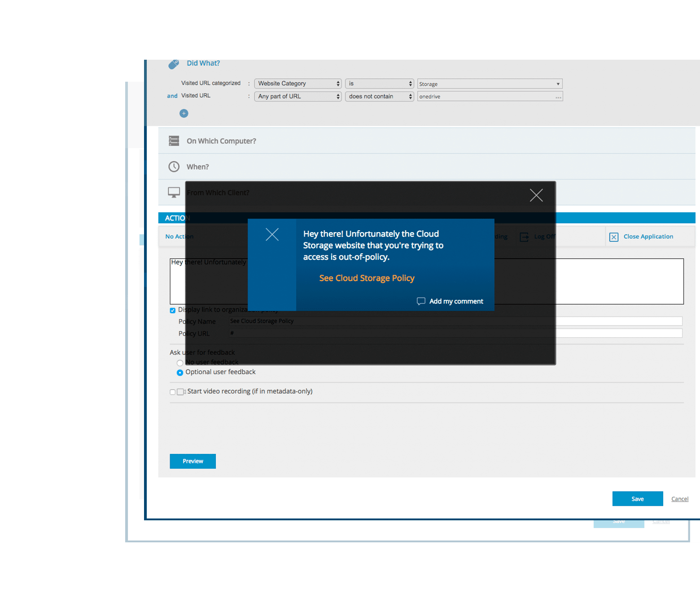Enable the Start video recording checkbox
The width and height of the screenshot is (700, 598).
pos(172,391)
